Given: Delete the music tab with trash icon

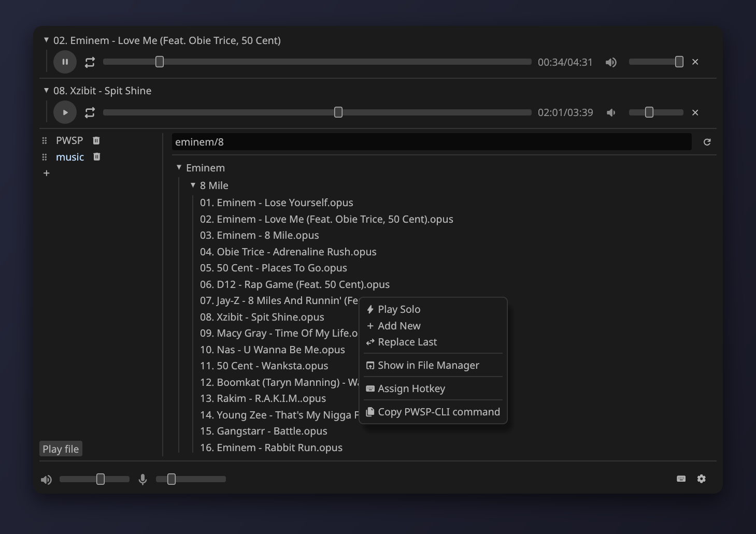Looking at the screenshot, I should click(96, 157).
